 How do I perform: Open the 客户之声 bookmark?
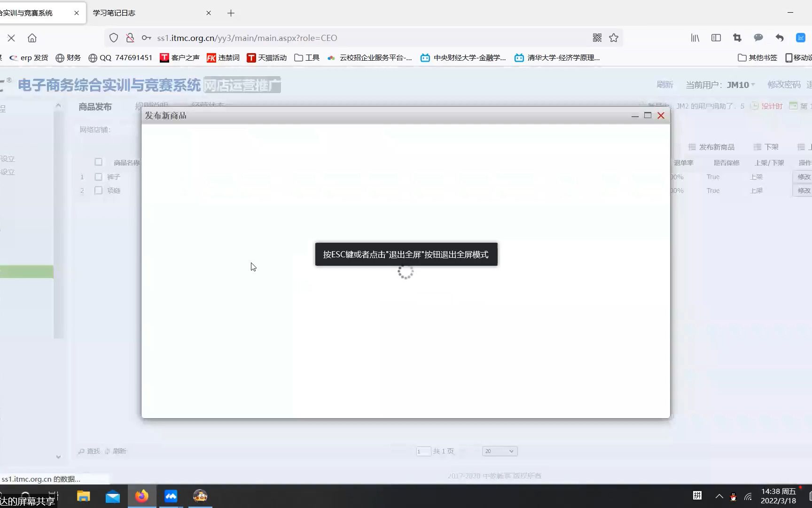pyautogui.click(x=180, y=58)
